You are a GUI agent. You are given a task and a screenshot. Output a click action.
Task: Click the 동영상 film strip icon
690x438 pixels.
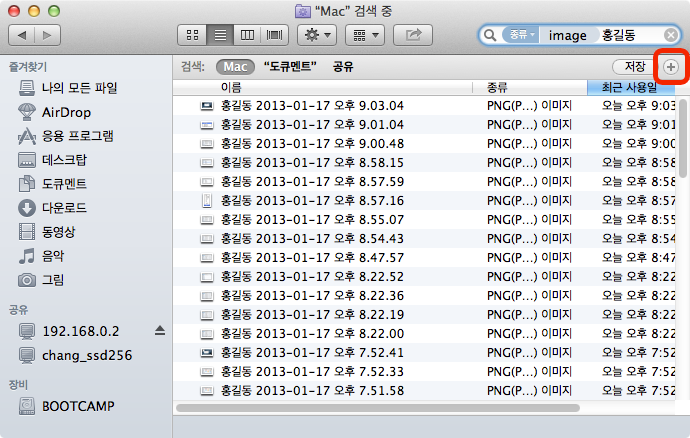click(x=26, y=232)
